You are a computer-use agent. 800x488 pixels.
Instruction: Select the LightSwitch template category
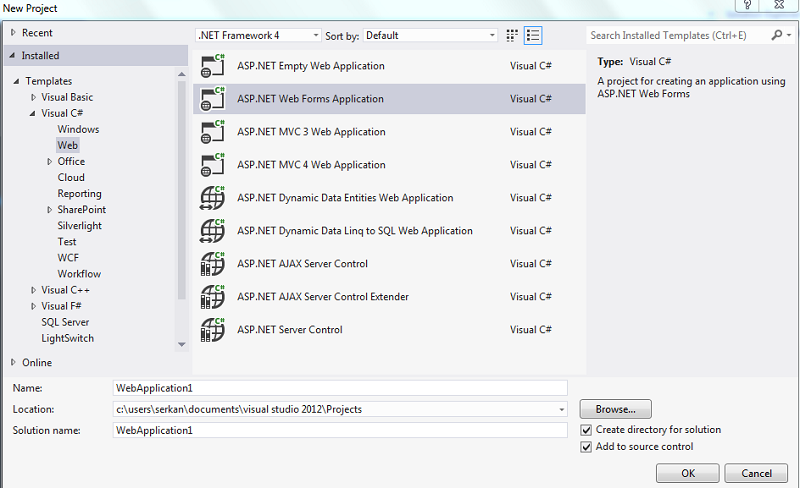pos(67,338)
